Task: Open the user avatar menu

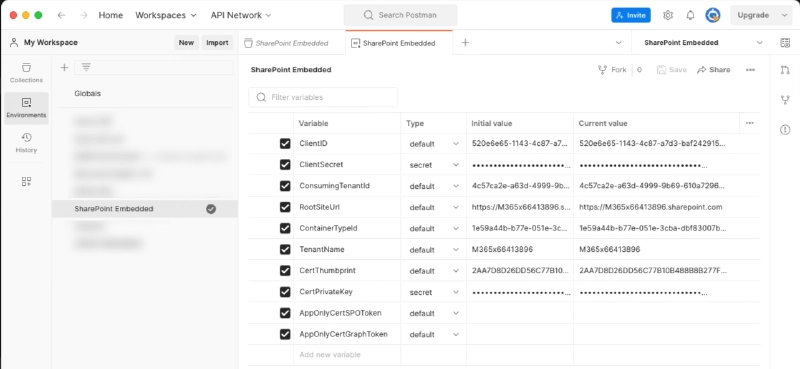Action: (x=713, y=15)
